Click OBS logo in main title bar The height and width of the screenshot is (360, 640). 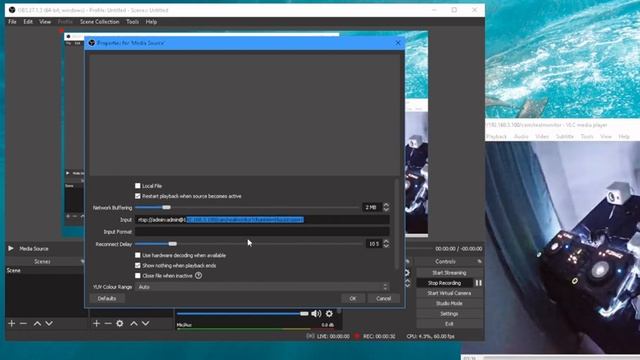(x=12, y=10)
